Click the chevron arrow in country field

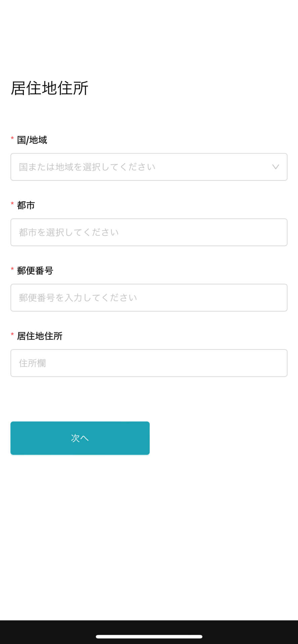275,167
